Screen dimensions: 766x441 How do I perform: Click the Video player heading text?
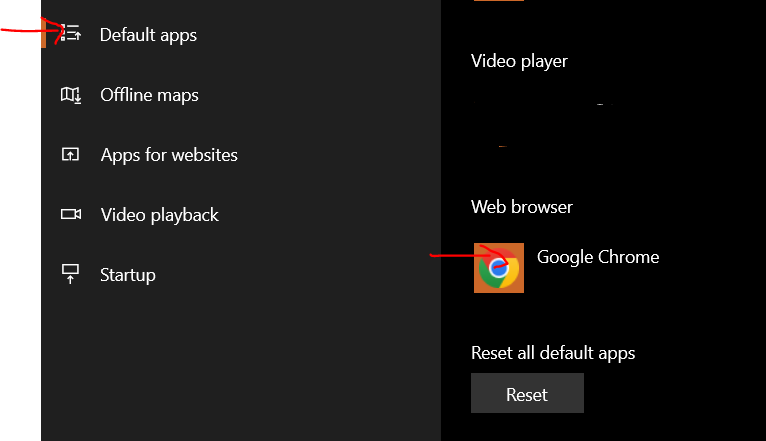coord(519,61)
